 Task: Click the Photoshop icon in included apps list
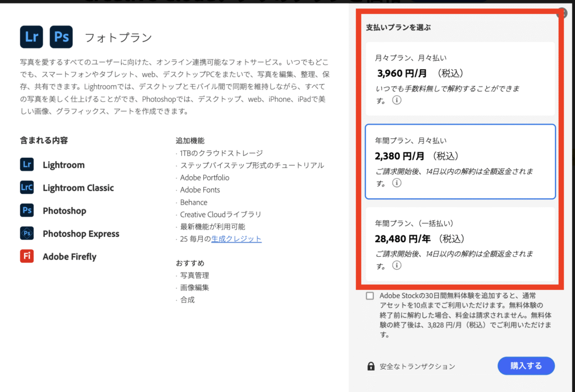26,211
